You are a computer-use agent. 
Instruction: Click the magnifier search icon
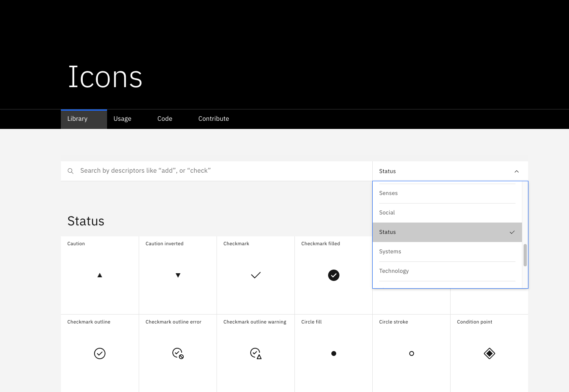(71, 171)
